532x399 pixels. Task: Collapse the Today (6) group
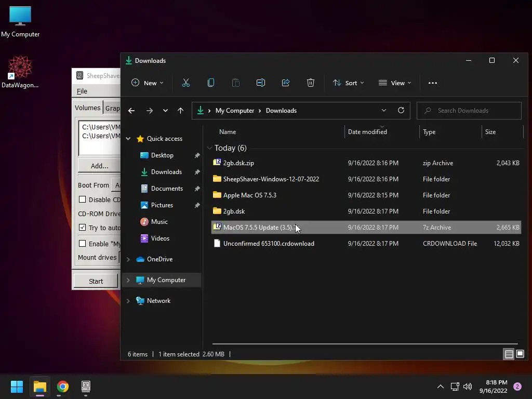coord(209,148)
